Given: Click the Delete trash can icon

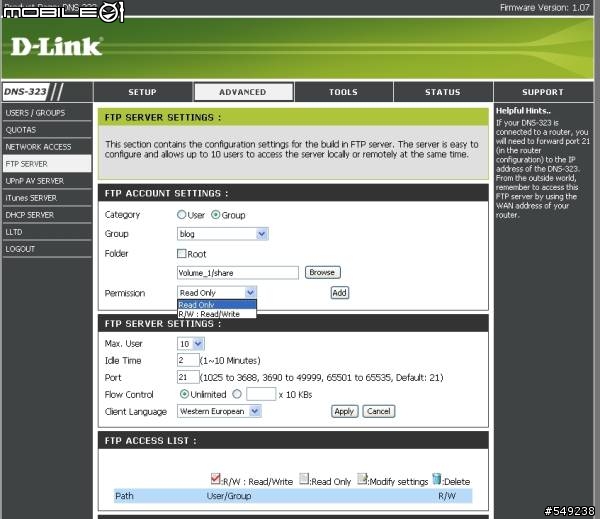Looking at the screenshot, I should point(437,478).
